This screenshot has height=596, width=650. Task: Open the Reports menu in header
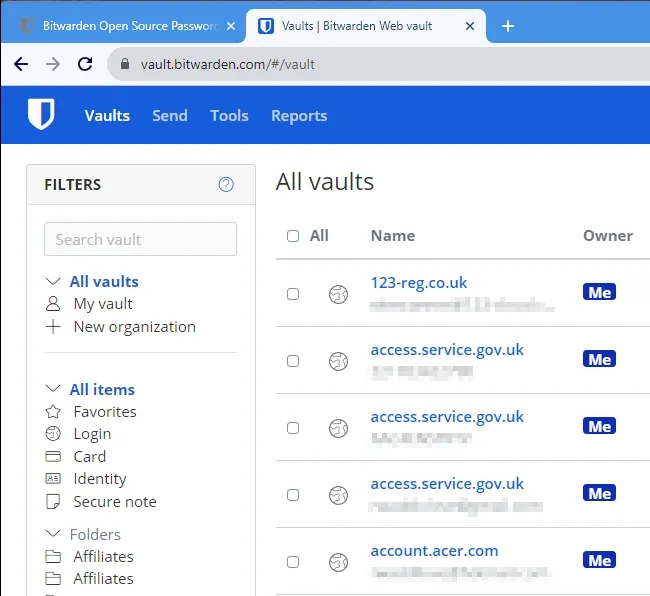pyautogui.click(x=299, y=116)
